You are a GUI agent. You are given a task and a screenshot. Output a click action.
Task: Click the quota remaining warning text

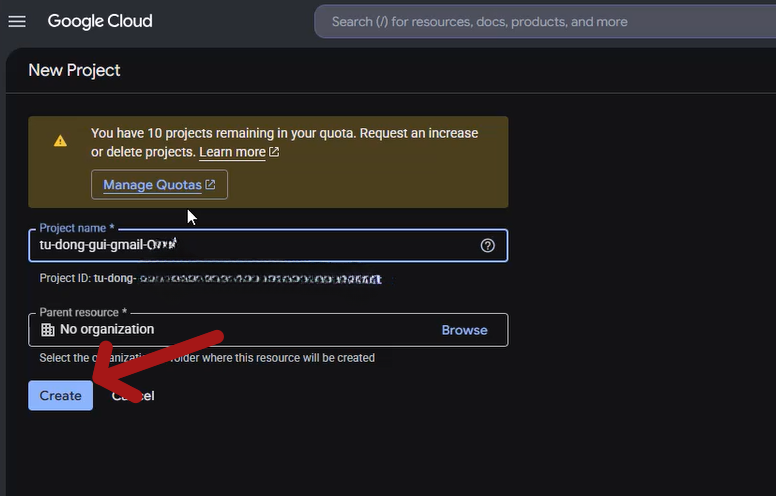click(285, 142)
